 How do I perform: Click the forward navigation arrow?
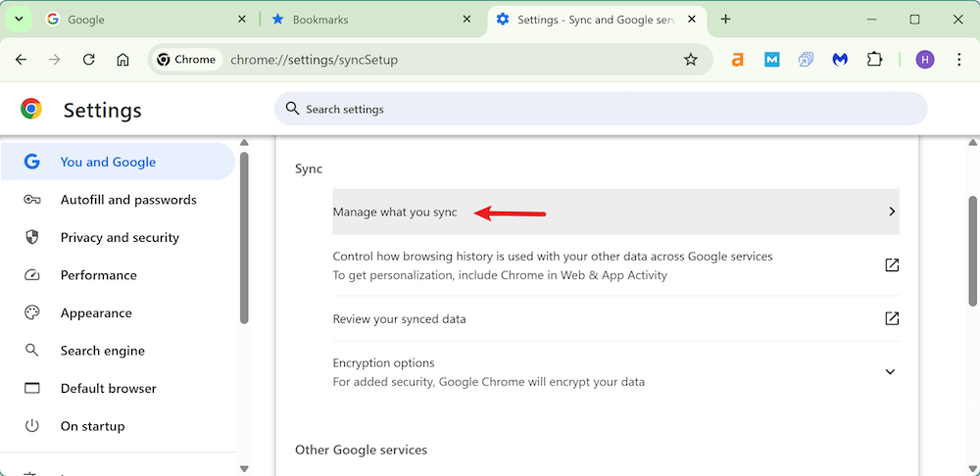click(x=55, y=60)
